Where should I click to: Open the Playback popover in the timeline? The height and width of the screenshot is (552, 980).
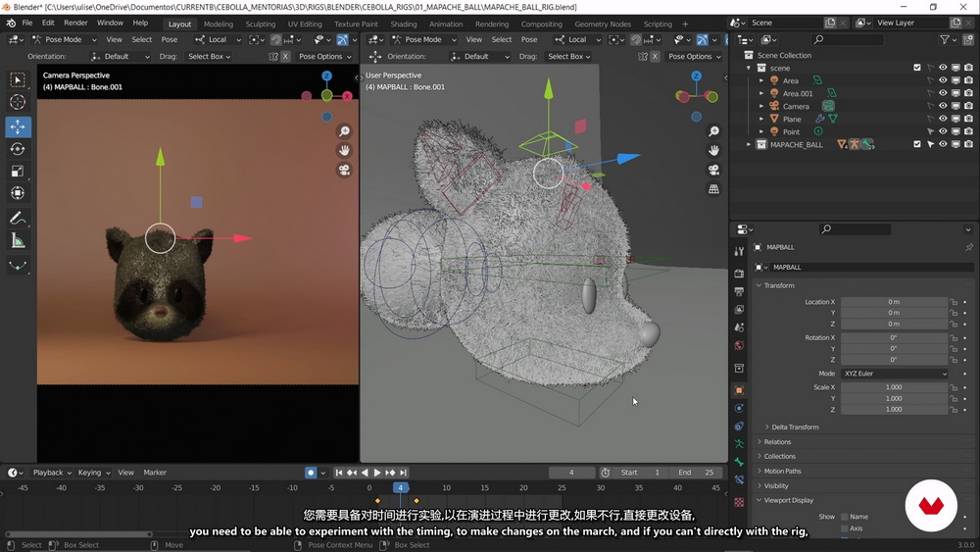coord(52,473)
